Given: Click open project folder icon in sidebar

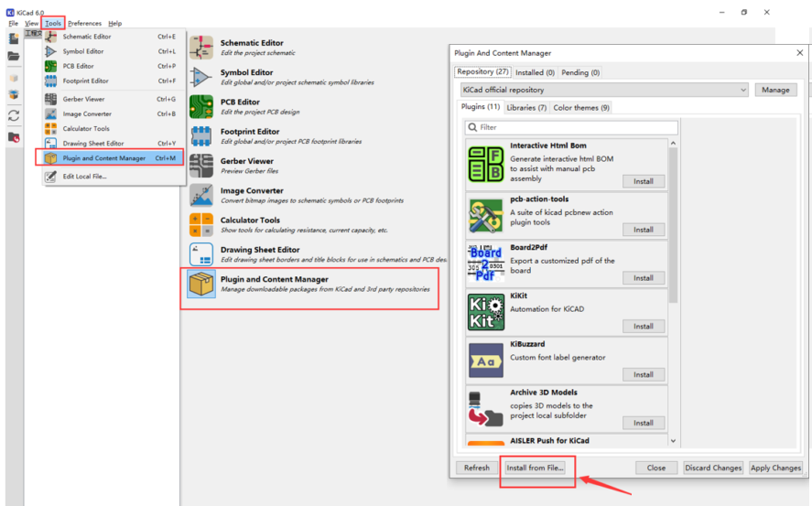Looking at the screenshot, I should point(14,56).
